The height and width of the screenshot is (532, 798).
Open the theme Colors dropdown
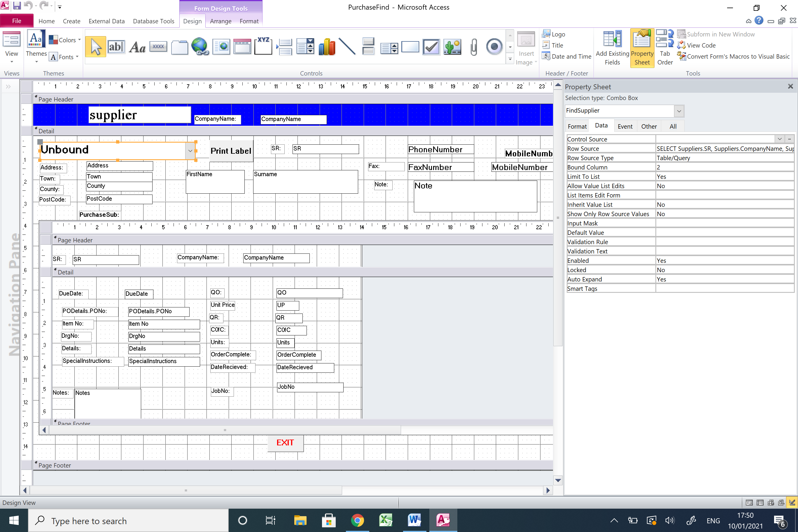tap(65, 40)
